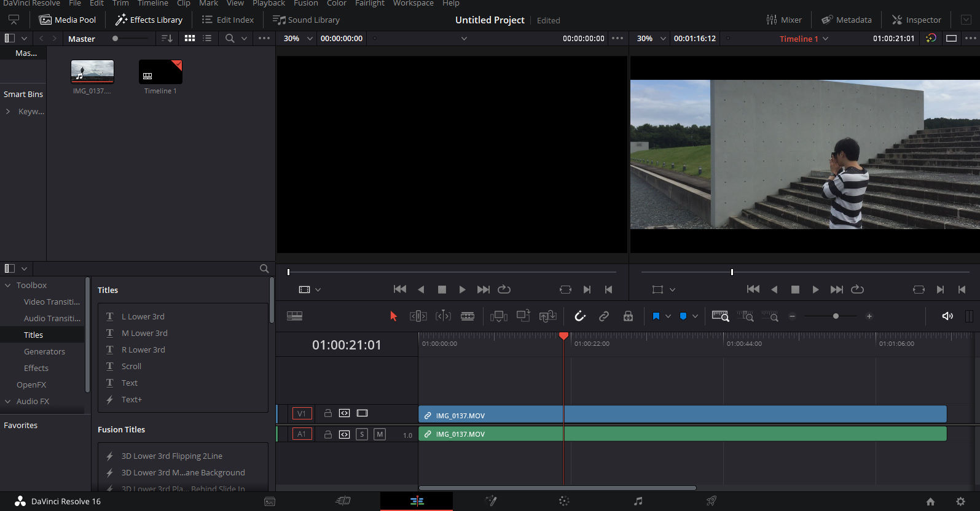Zoom in timeline with plus button

point(869,316)
